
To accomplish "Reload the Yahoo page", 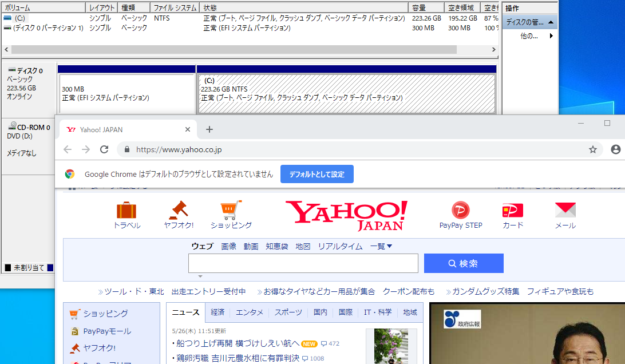I will click(x=104, y=149).
